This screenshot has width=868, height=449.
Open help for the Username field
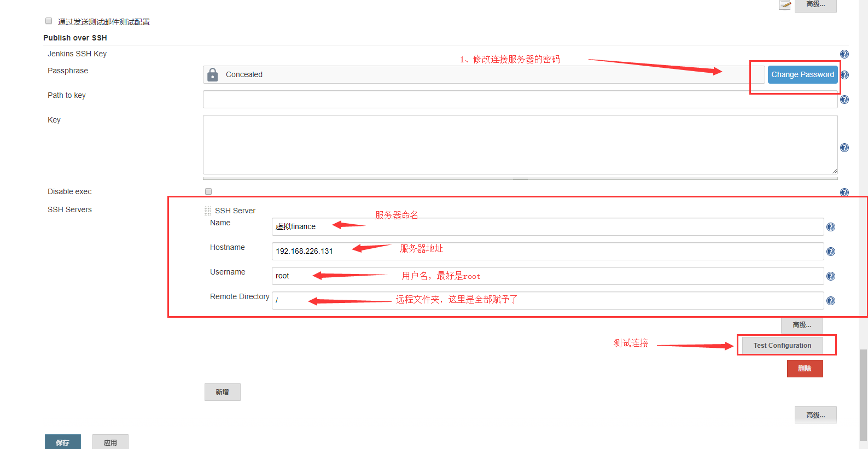[830, 276]
